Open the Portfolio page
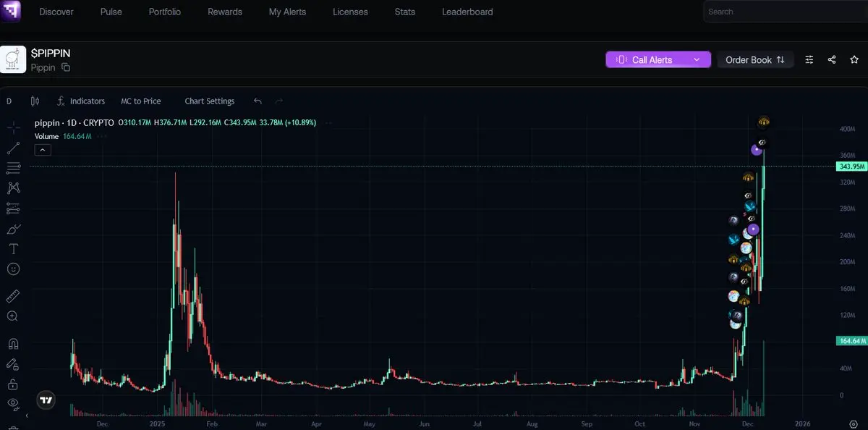This screenshot has height=430, width=868. [x=165, y=12]
